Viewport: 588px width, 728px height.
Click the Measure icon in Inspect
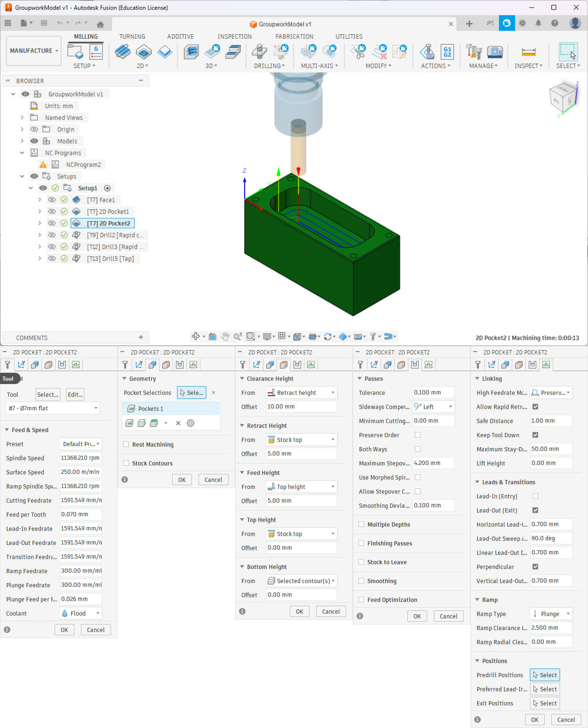click(x=529, y=52)
